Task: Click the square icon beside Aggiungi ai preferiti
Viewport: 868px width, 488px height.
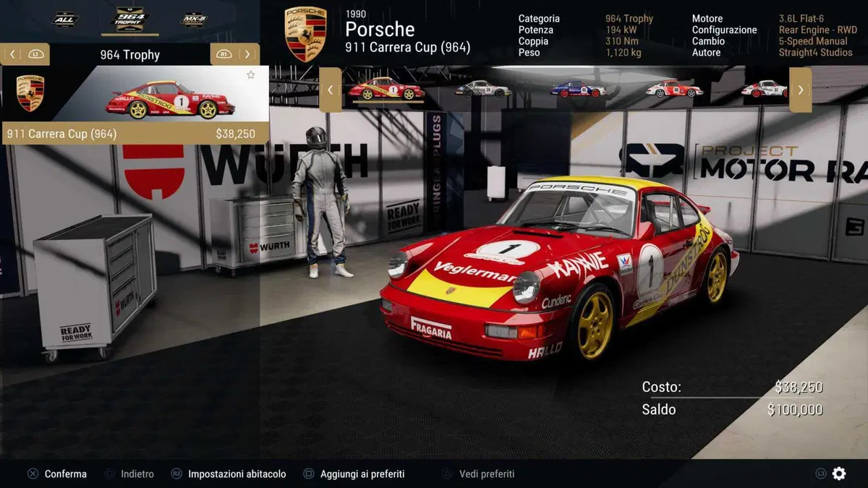Action: click(309, 474)
